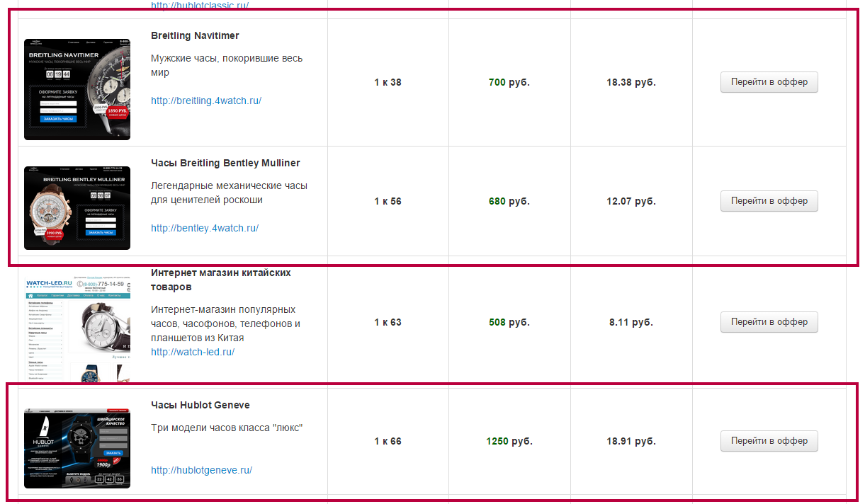This screenshot has width=865, height=504.
Task: Open the Breitling Bentley Mulliner preview image
Action: 77,208
